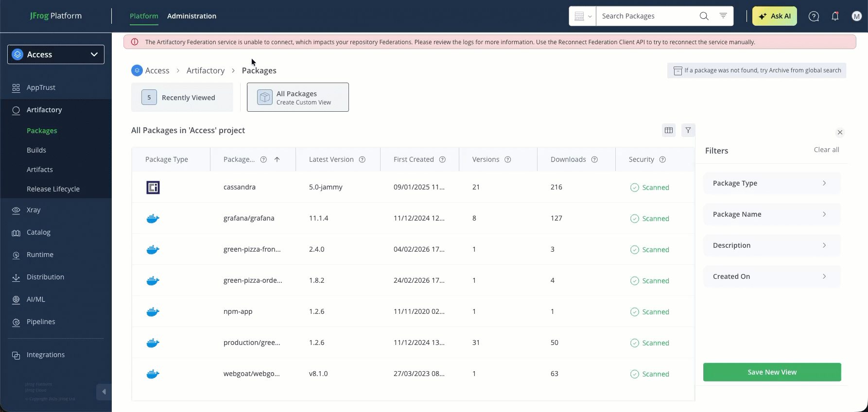The height and width of the screenshot is (412, 868).
Task: Collapse the sidebar with the arrow icon
Action: [x=104, y=392]
